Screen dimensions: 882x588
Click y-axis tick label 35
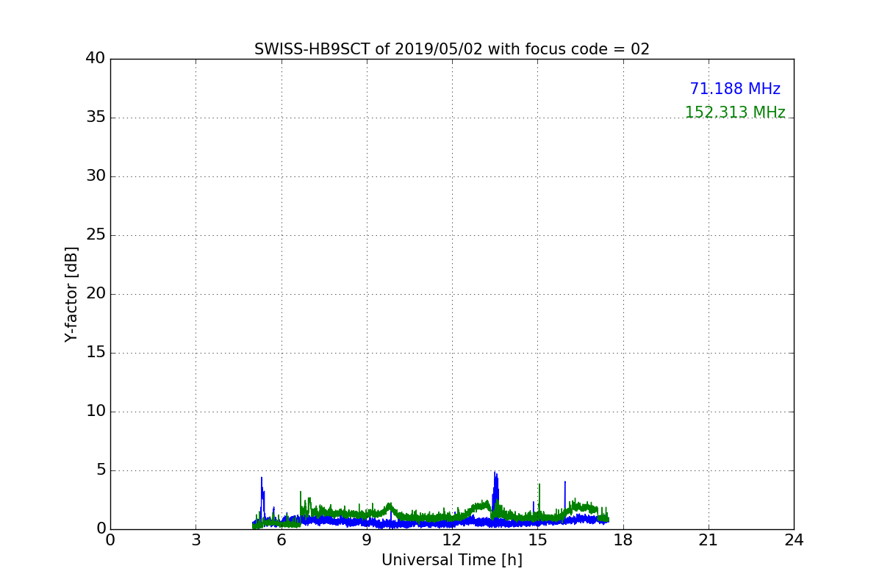[x=96, y=118]
